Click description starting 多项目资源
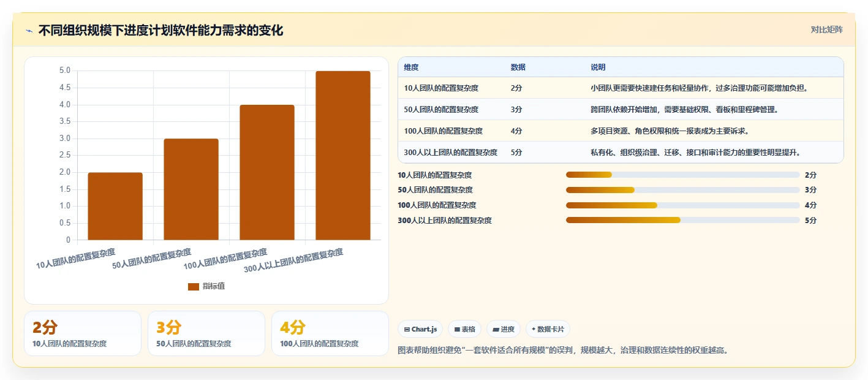 [x=670, y=131]
